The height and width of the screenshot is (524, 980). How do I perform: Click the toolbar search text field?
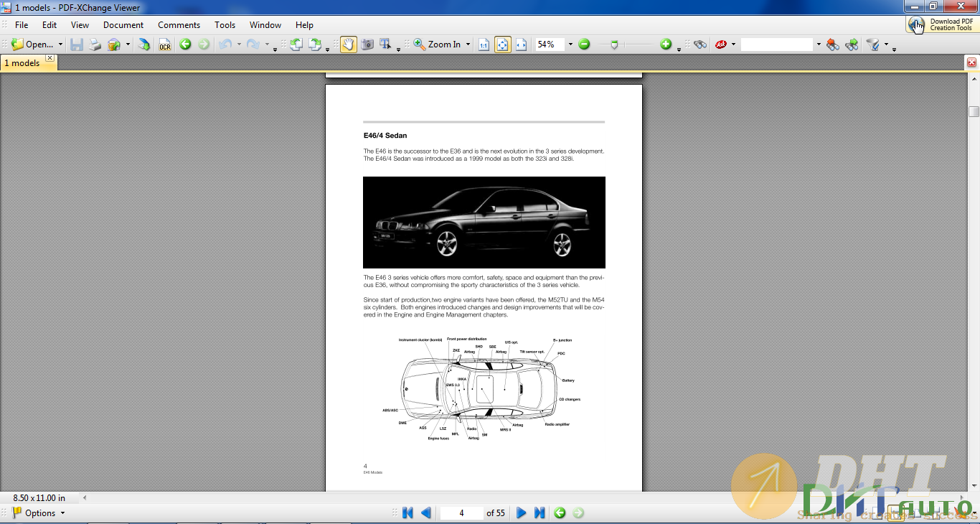pyautogui.click(x=777, y=45)
